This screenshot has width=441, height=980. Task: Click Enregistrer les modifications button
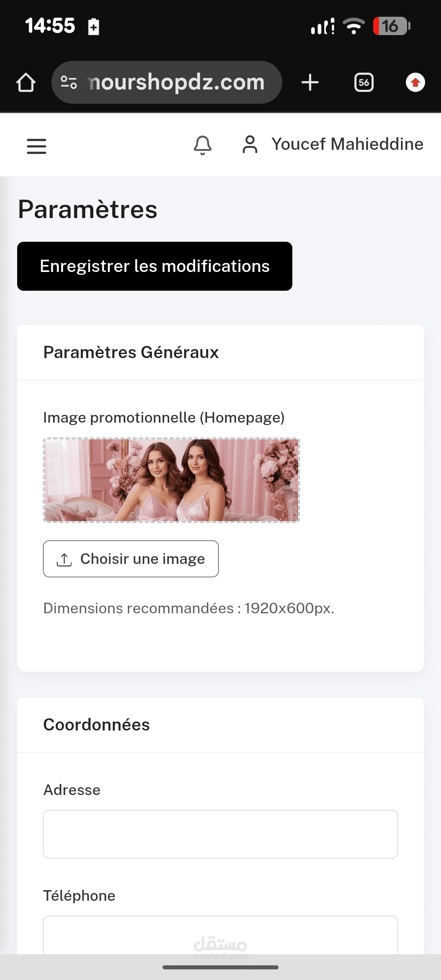(x=155, y=266)
